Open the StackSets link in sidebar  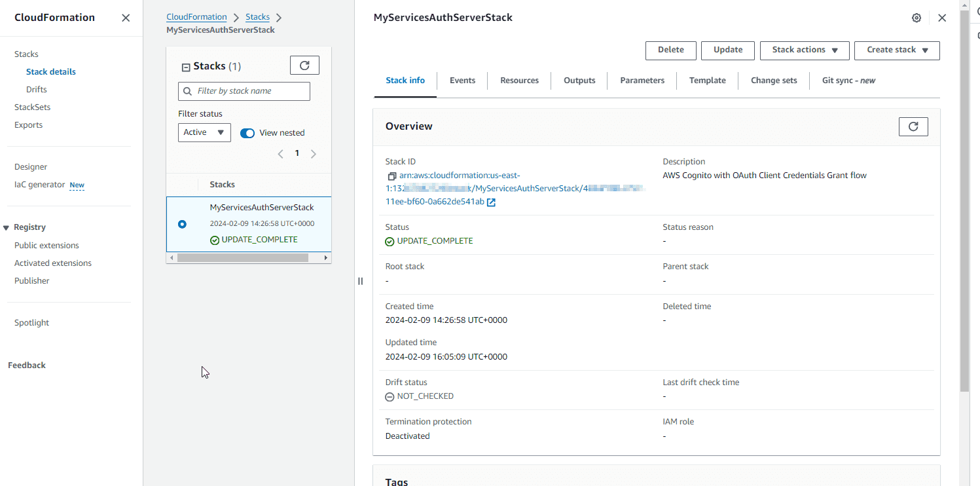32,107
